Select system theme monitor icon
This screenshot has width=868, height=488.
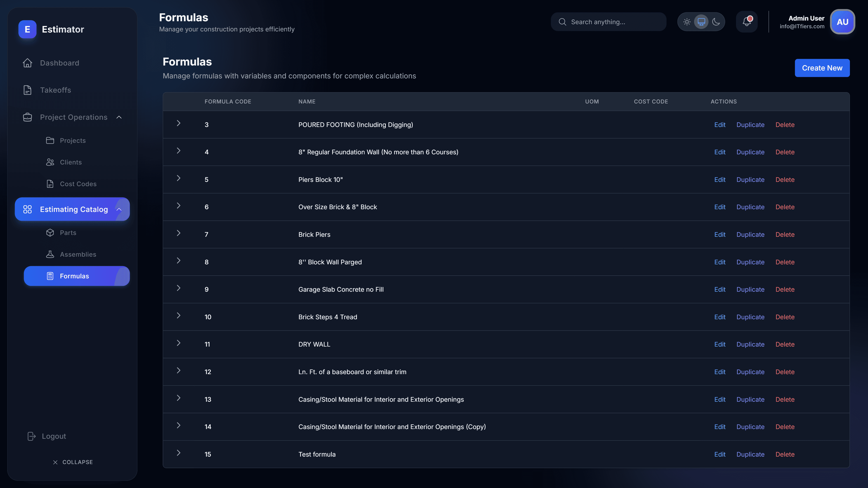[x=701, y=22]
